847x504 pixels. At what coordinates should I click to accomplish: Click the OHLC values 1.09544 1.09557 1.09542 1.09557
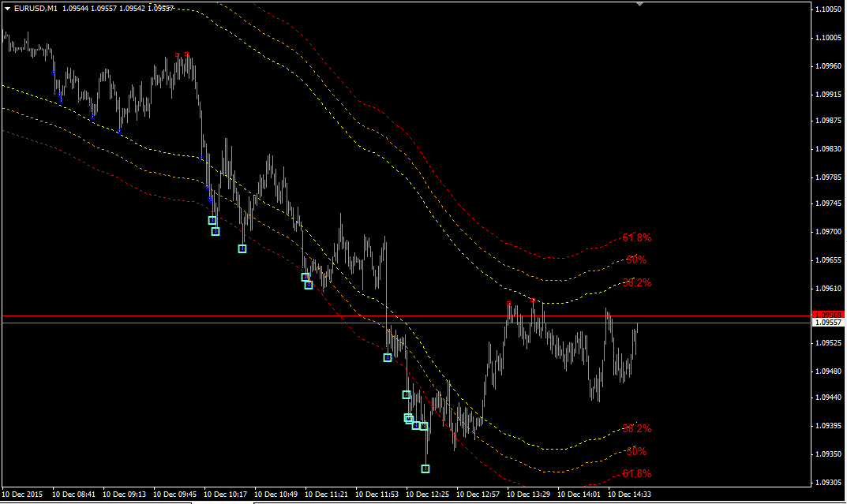pos(118,9)
